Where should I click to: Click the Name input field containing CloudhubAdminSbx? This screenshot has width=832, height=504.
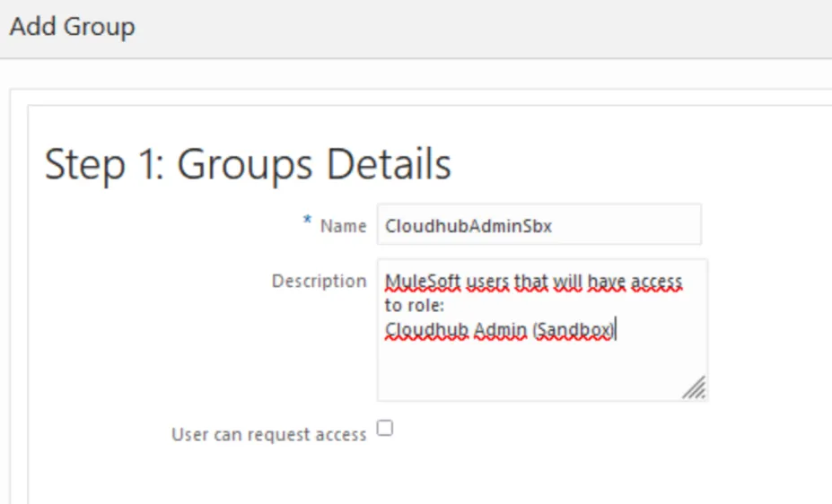539,225
